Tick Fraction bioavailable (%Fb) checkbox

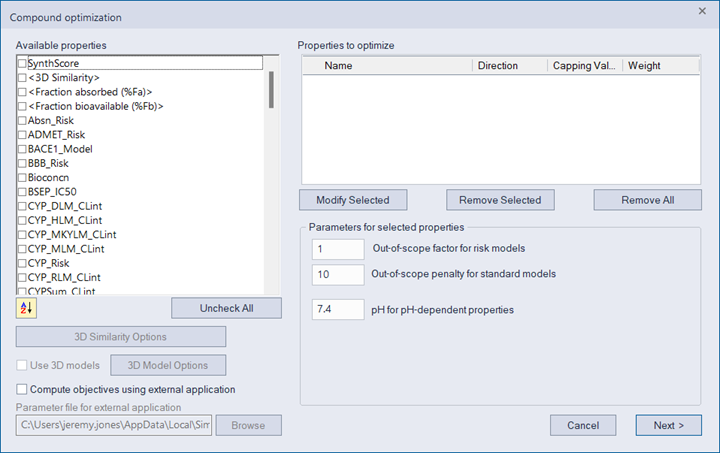coord(22,106)
